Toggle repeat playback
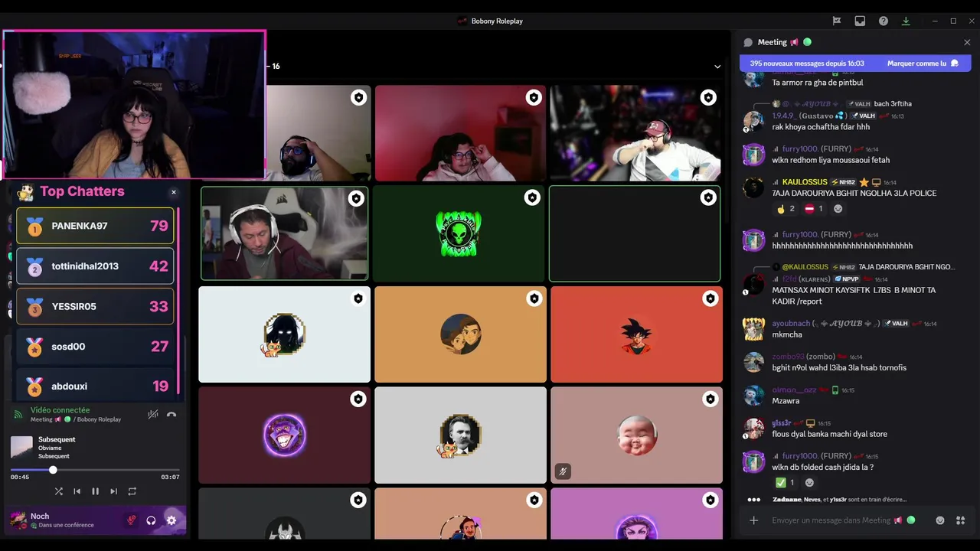 [x=132, y=491]
